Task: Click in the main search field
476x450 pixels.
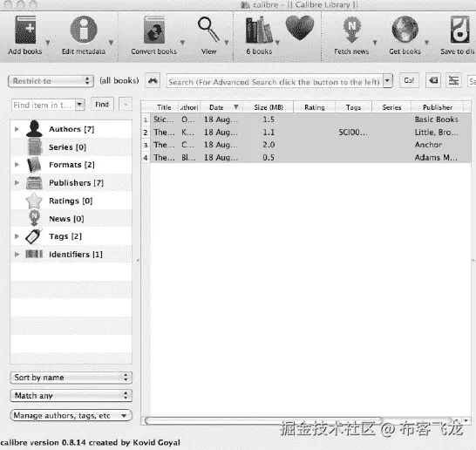Action: tap(275, 81)
